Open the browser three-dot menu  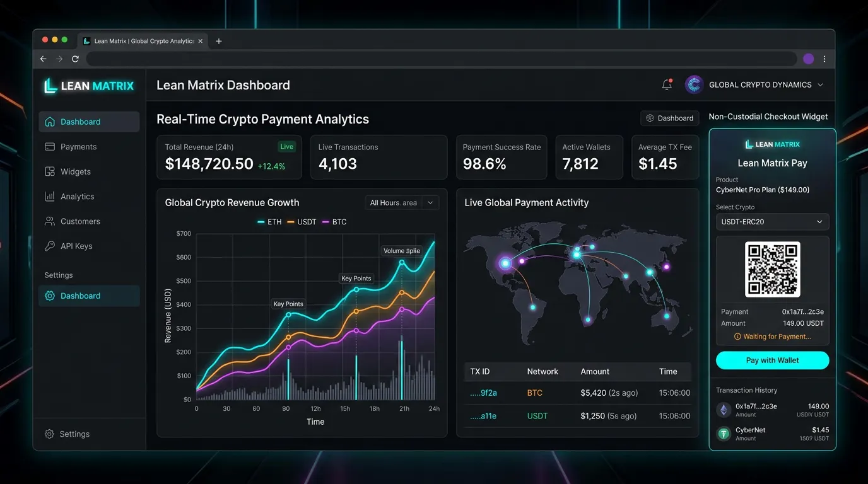point(824,59)
